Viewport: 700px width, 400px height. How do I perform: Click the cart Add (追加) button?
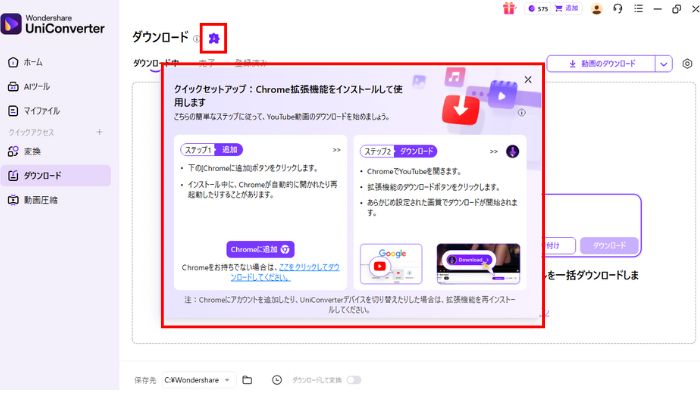(567, 8)
